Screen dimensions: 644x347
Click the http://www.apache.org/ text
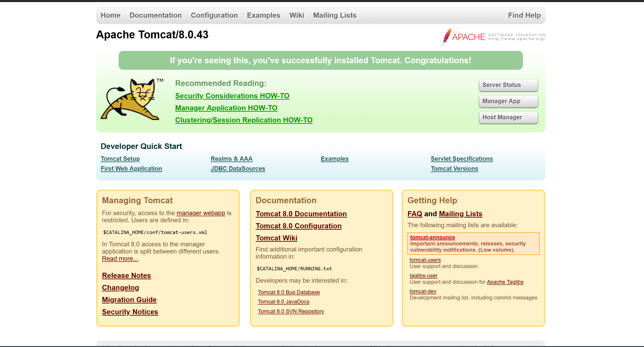click(x=517, y=39)
